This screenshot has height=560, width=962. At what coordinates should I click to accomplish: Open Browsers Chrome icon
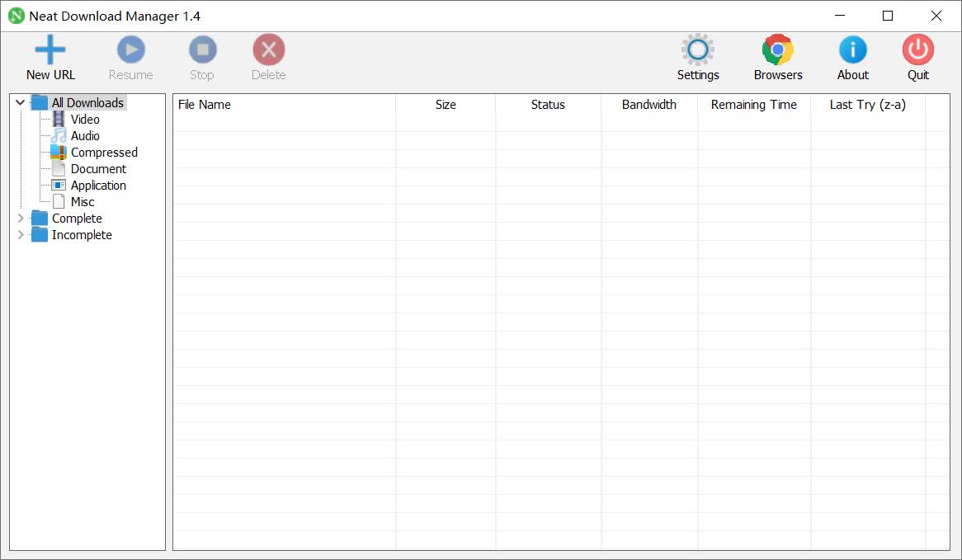click(778, 49)
